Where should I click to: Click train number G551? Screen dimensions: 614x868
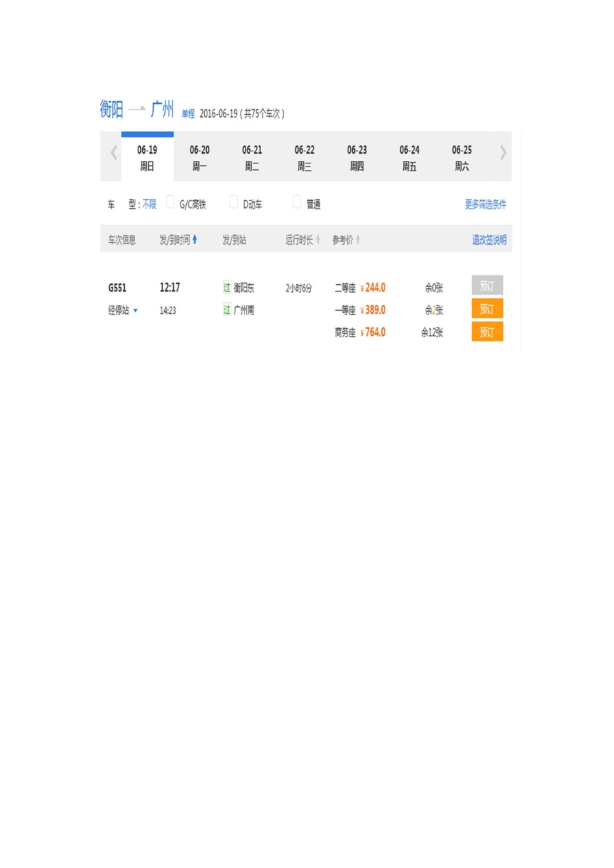pyautogui.click(x=117, y=287)
